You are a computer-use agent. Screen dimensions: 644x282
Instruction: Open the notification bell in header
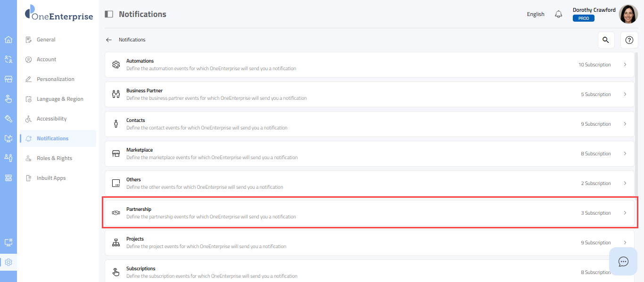pyautogui.click(x=559, y=14)
